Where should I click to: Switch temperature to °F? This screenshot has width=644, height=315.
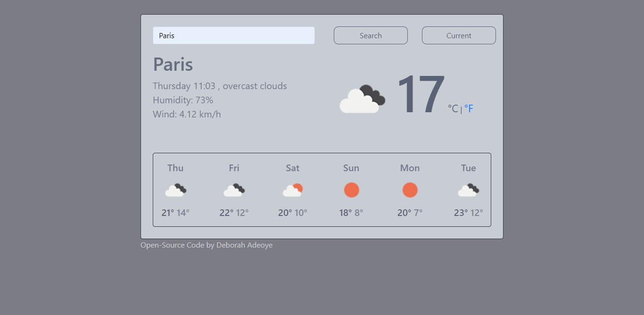tap(469, 109)
